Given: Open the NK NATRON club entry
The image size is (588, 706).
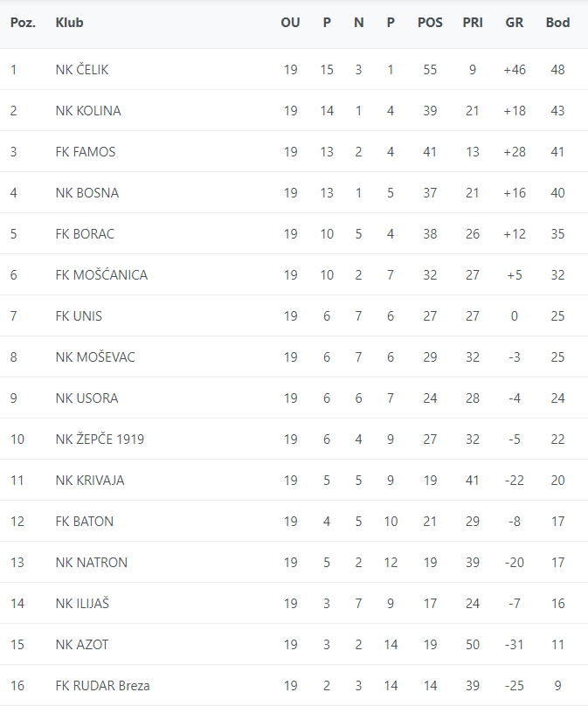Looking at the screenshot, I should [92, 563].
